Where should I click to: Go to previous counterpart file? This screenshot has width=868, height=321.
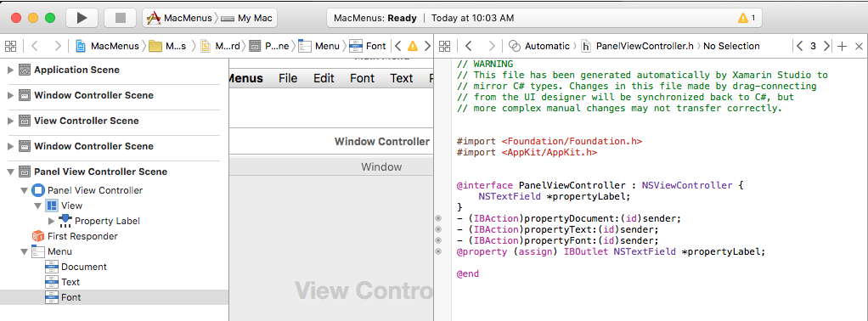click(x=799, y=46)
